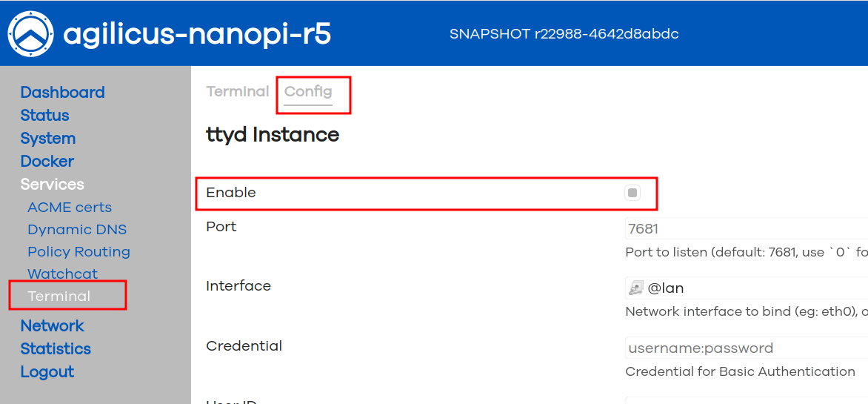Open the Status menu
This screenshot has width=868, height=404.
44,116
